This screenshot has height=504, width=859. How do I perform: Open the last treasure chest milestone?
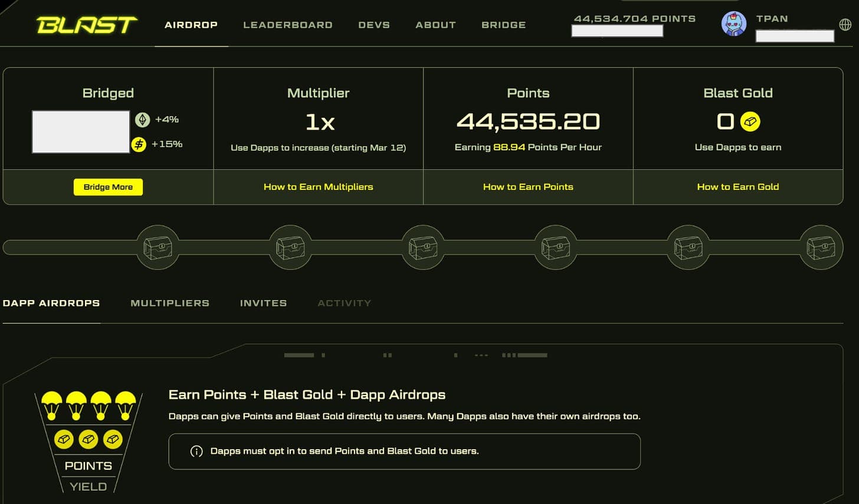pyautogui.click(x=821, y=247)
